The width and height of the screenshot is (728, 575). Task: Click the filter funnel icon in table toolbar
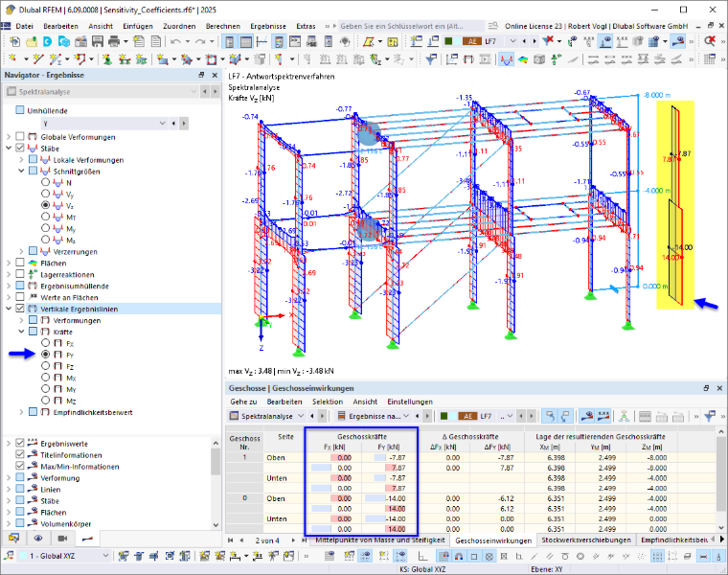(x=710, y=416)
